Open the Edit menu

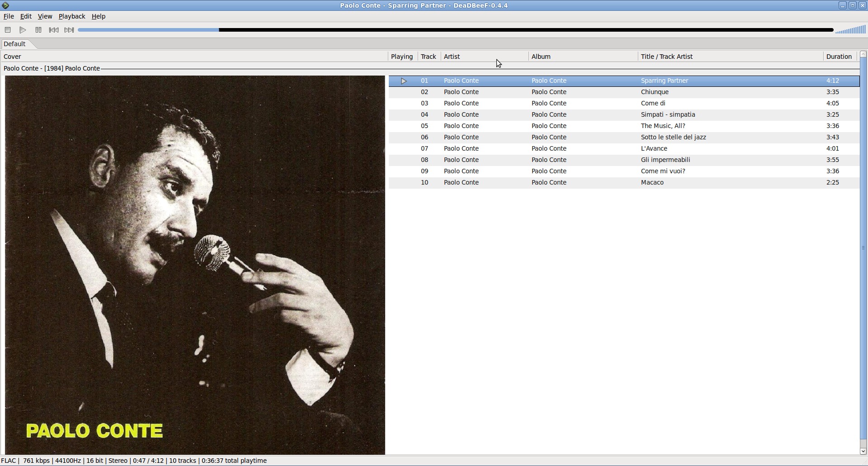click(26, 16)
